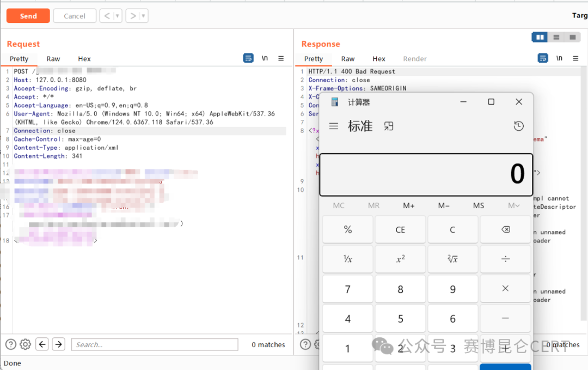This screenshot has width=588, height=370.
Task: Click the Calculator 9 key
Action: (x=452, y=289)
